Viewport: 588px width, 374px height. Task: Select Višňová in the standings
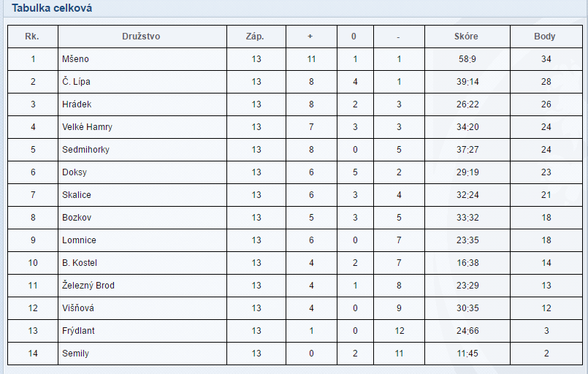click(x=78, y=308)
